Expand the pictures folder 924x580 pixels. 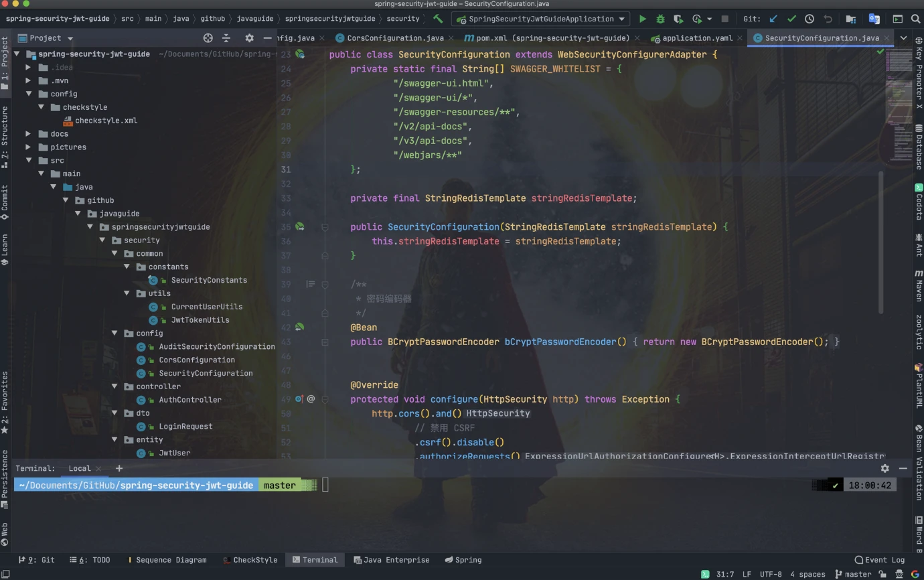point(28,147)
